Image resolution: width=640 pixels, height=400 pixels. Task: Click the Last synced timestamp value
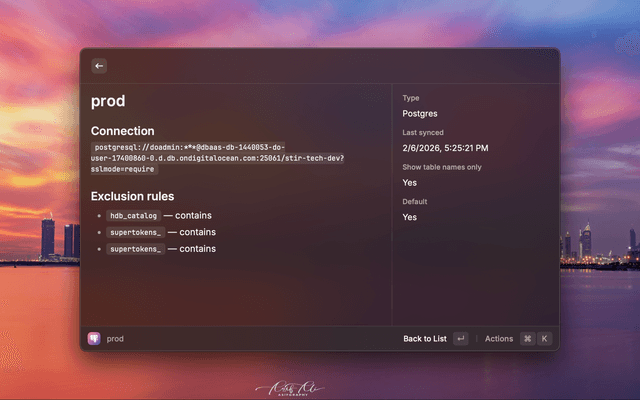click(445, 148)
